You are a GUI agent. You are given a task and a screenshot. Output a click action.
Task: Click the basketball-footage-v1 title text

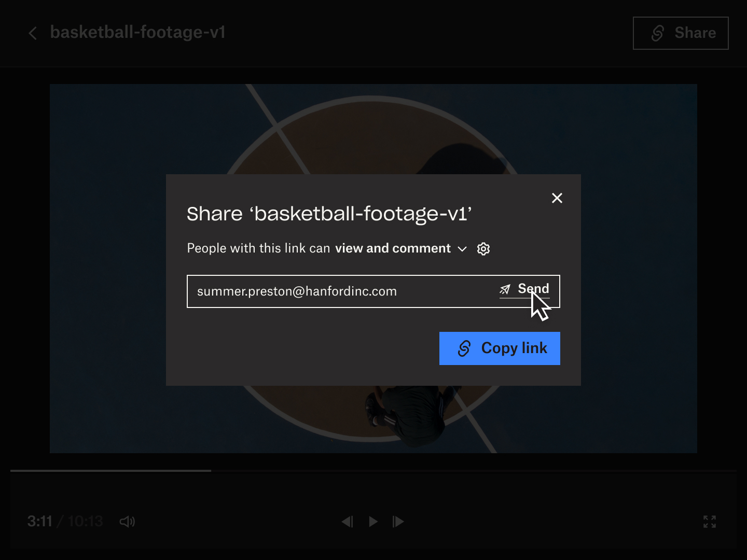coord(138,33)
